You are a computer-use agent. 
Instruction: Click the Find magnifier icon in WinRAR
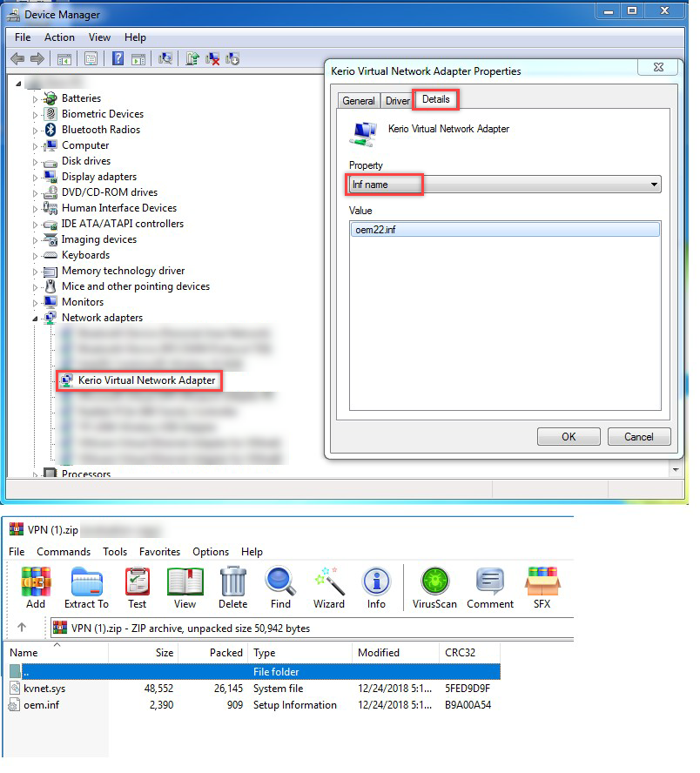pos(280,588)
